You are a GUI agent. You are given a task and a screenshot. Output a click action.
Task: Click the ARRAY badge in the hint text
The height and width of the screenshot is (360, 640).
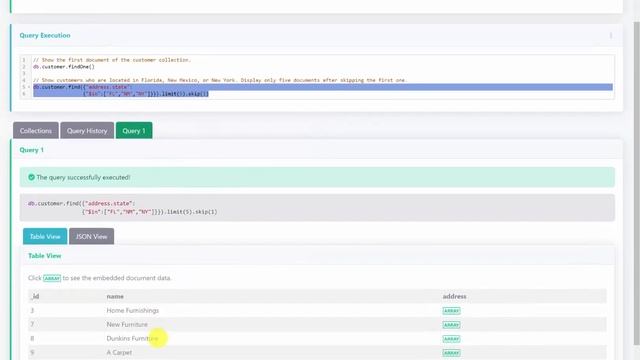pos(52,278)
